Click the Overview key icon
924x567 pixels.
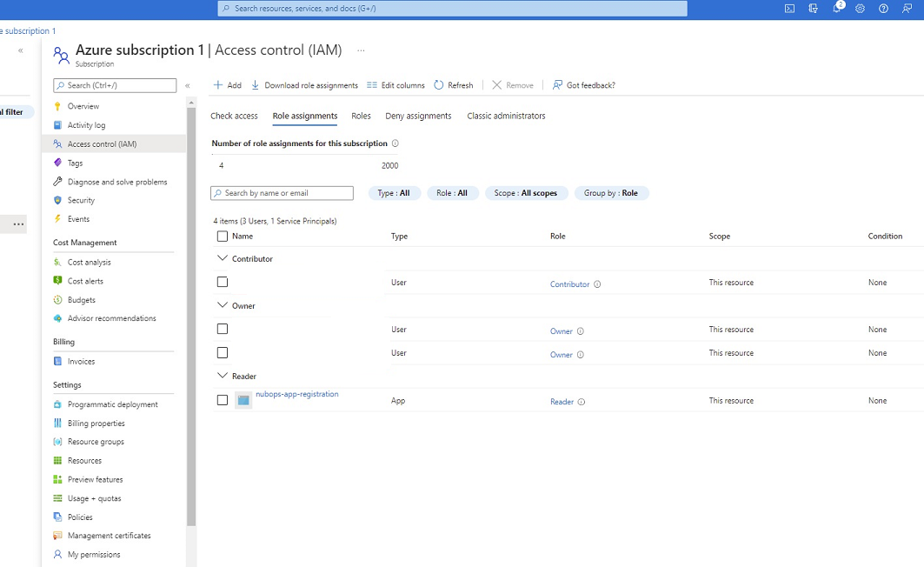click(x=57, y=106)
